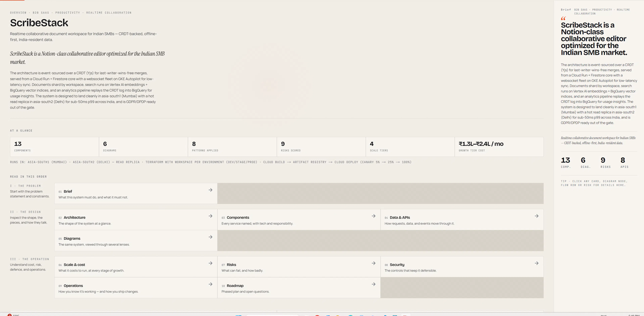Click the 'I · THE PROBLEM' section label
The width and height of the screenshot is (644, 316).
(25, 186)
